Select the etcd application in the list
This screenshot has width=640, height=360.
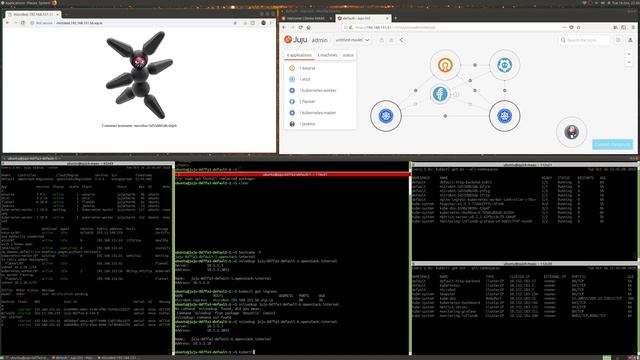point(320,79)
